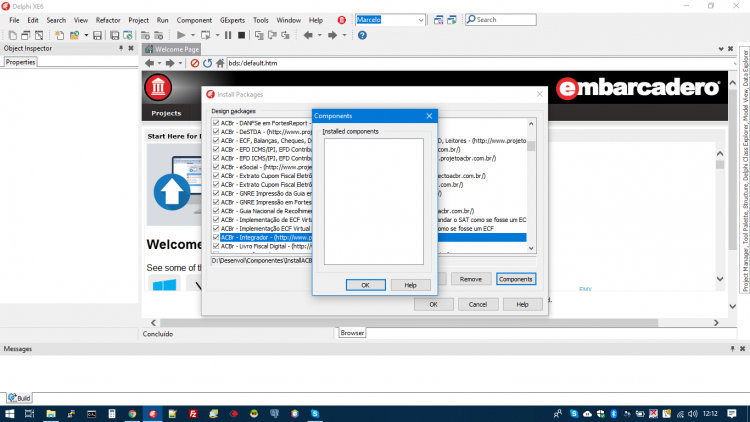Open Chrome from the Windows taskbar
750x422 pixels.
[132, 414]
